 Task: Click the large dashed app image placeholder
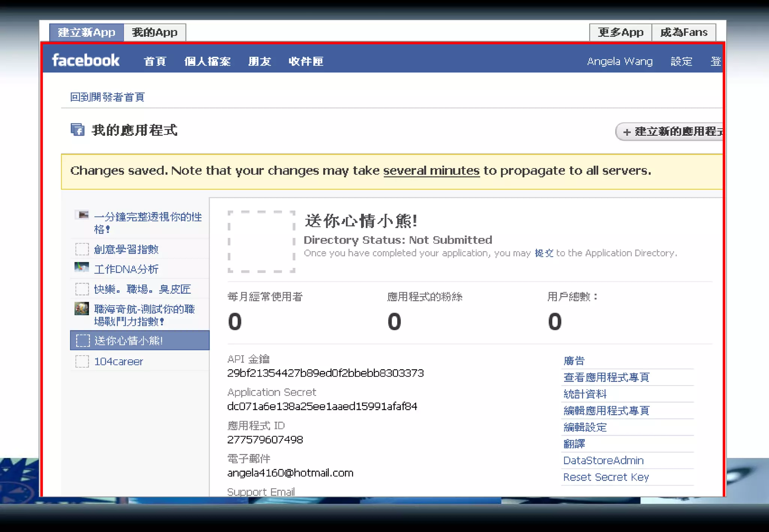[x=261, y=241]
